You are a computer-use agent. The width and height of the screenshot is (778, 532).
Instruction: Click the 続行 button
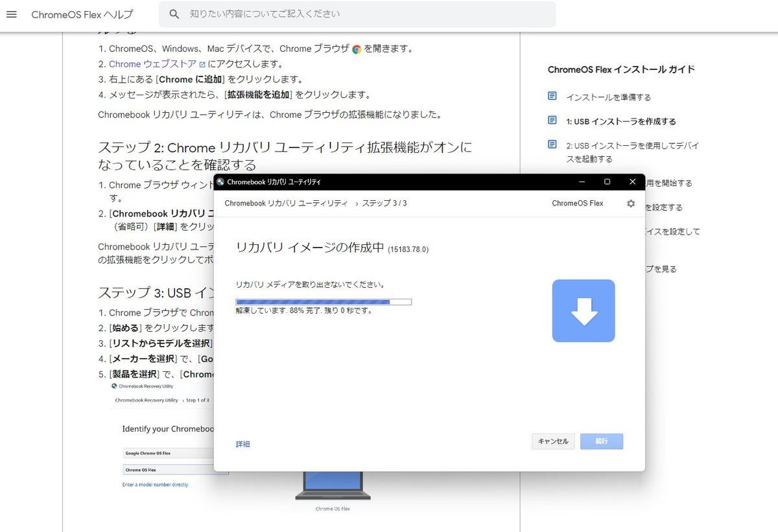click(602, 441)
